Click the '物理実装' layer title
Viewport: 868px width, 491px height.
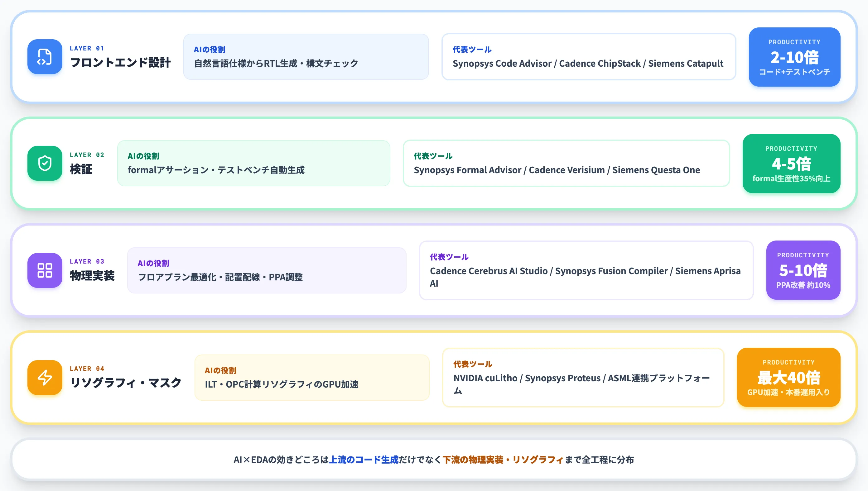coord(92,276)
